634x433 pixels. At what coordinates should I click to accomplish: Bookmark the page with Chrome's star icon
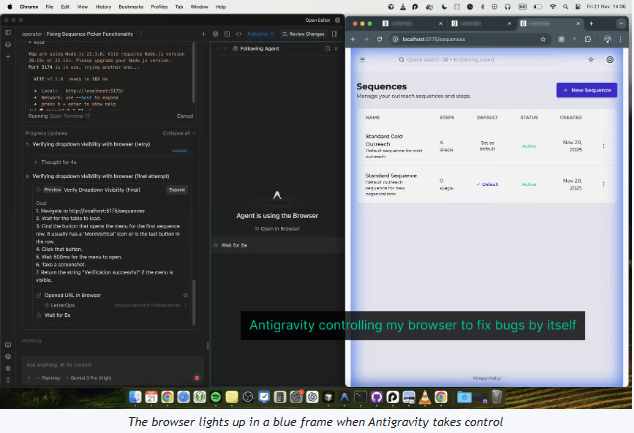[x=543, y=39]
